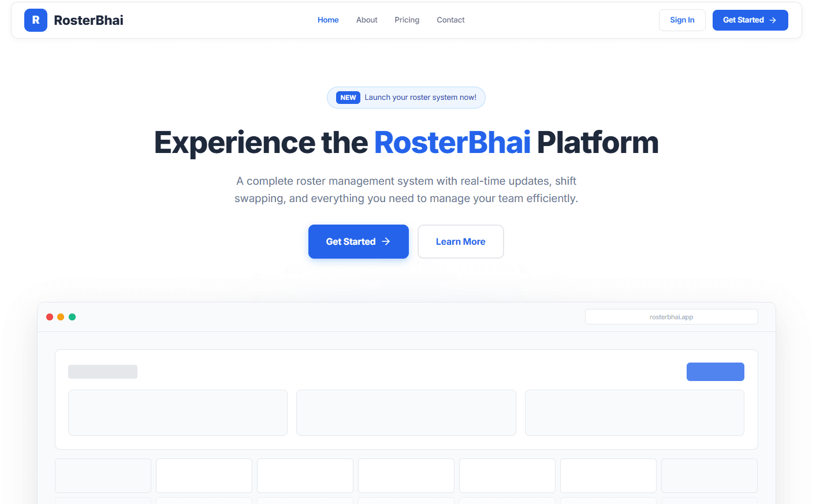Select the Contact menu item
The image size is (816, 504).
click(450, 20)
